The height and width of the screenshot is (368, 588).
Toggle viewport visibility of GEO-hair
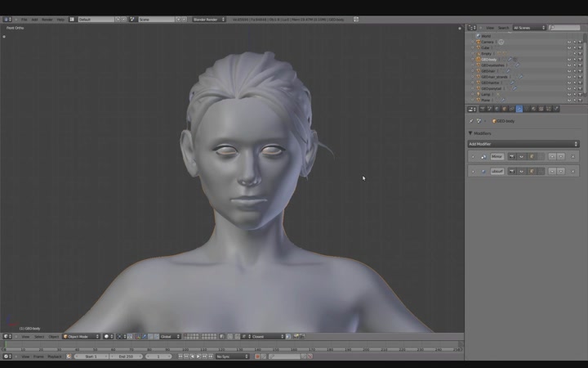569,71
